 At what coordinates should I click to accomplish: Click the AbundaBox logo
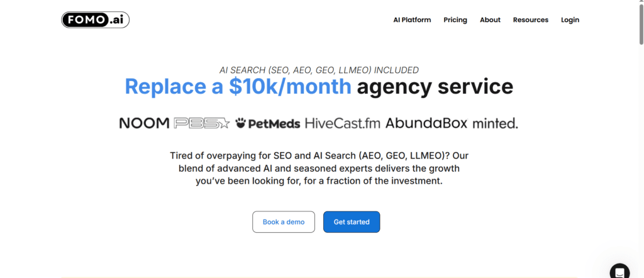426,123
